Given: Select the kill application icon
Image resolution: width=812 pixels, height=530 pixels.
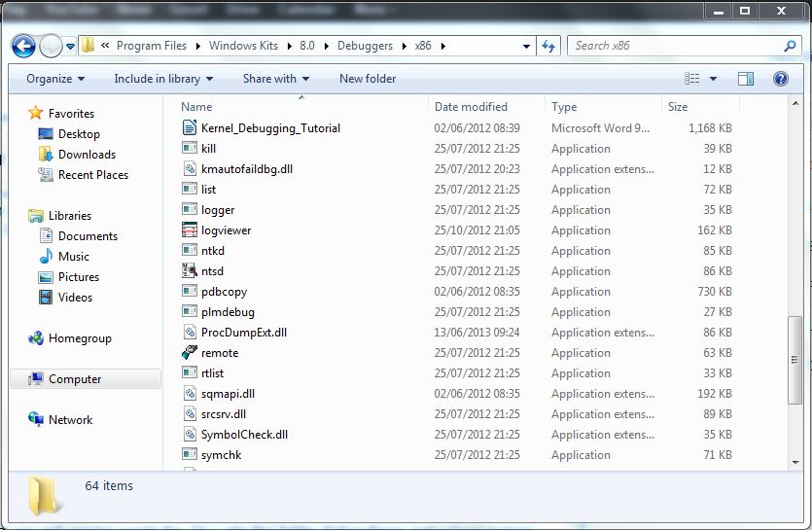Looking at the screenshot, I should point(190,148).
